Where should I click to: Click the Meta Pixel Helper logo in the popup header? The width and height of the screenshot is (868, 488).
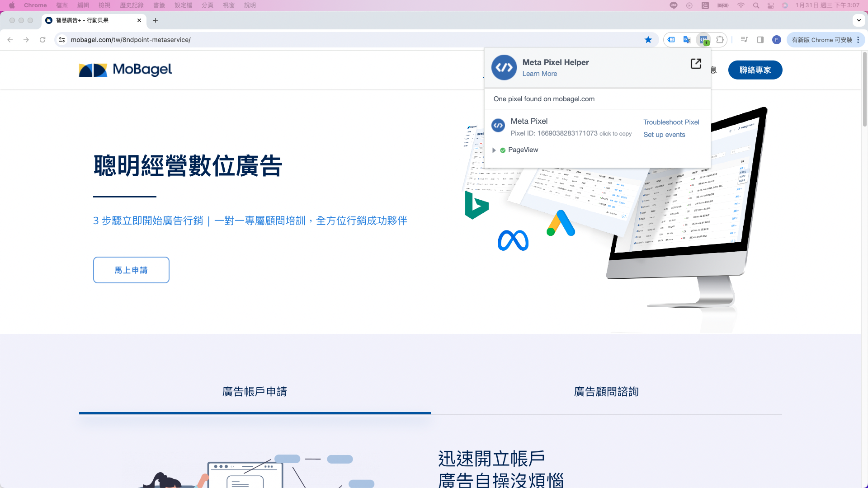(x=504, y=68)
